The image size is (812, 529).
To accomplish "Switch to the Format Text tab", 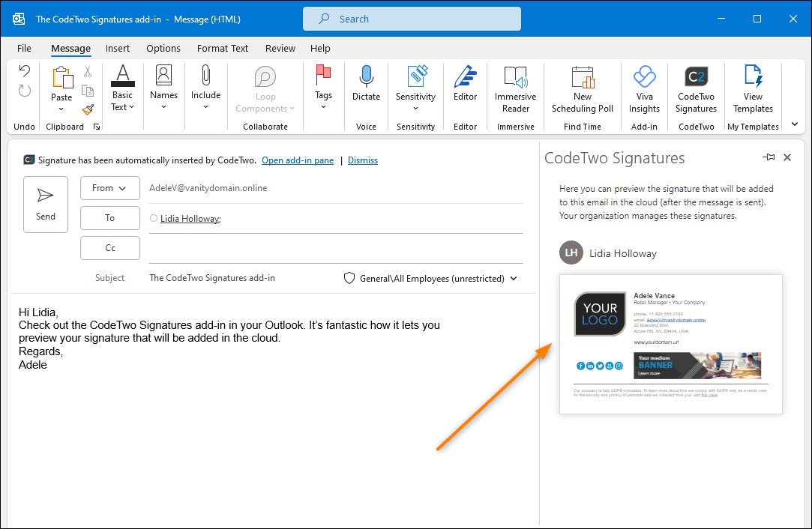I will [222, 48].
